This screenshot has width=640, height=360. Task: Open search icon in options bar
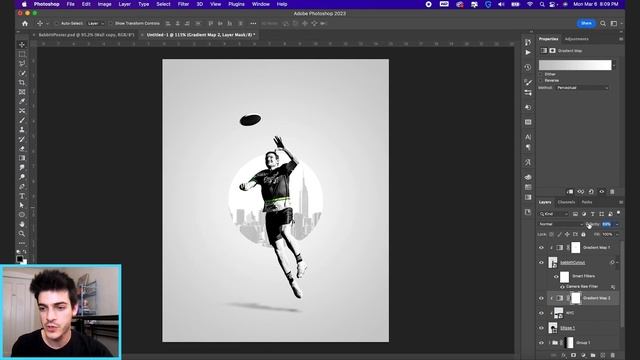[x=603, y=24]
